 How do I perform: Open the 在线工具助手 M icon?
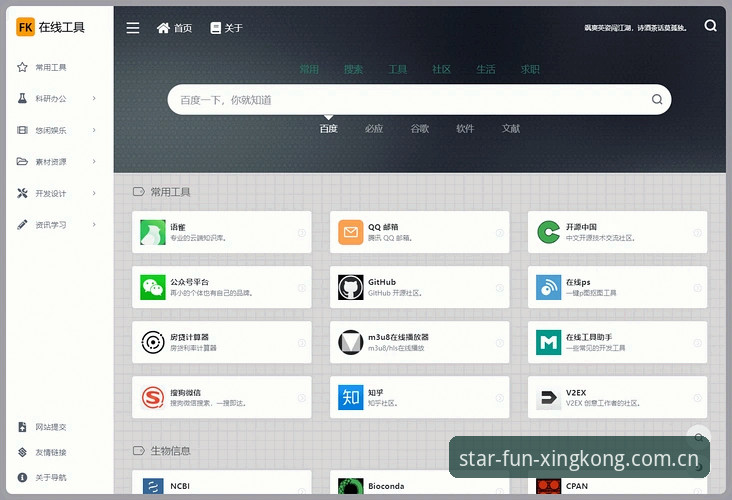pos(549,343)
